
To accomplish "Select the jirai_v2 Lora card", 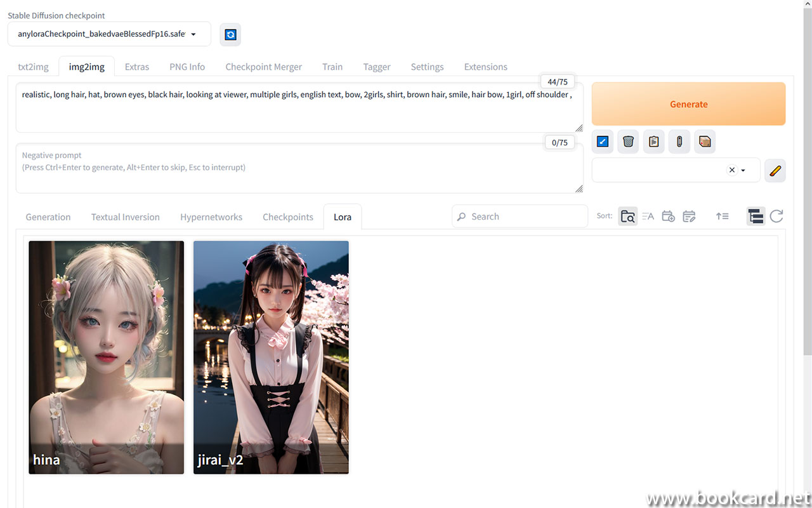I will [x=271, y=357].
